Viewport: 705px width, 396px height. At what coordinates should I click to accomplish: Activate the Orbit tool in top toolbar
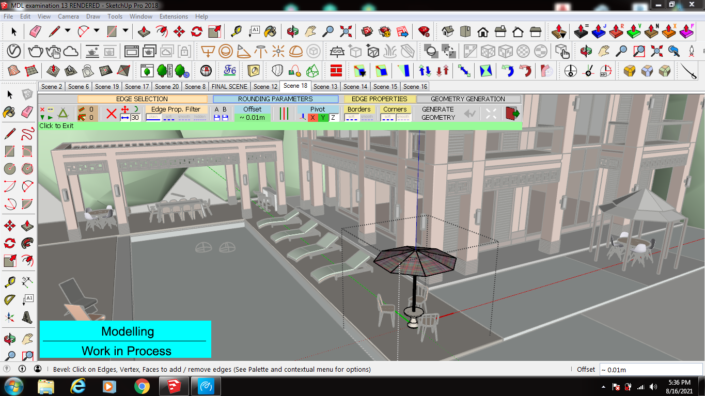point(293,31)
